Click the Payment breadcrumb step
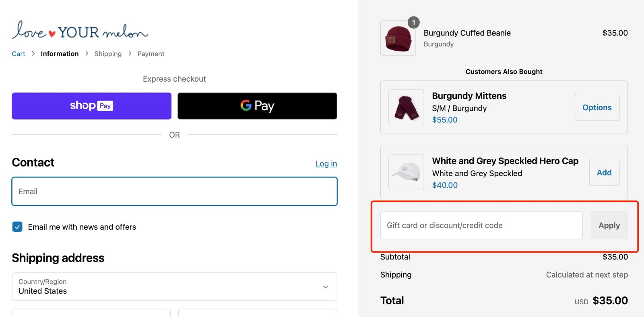The height and width of the screenshot is (317, 644). coord(151,54)
